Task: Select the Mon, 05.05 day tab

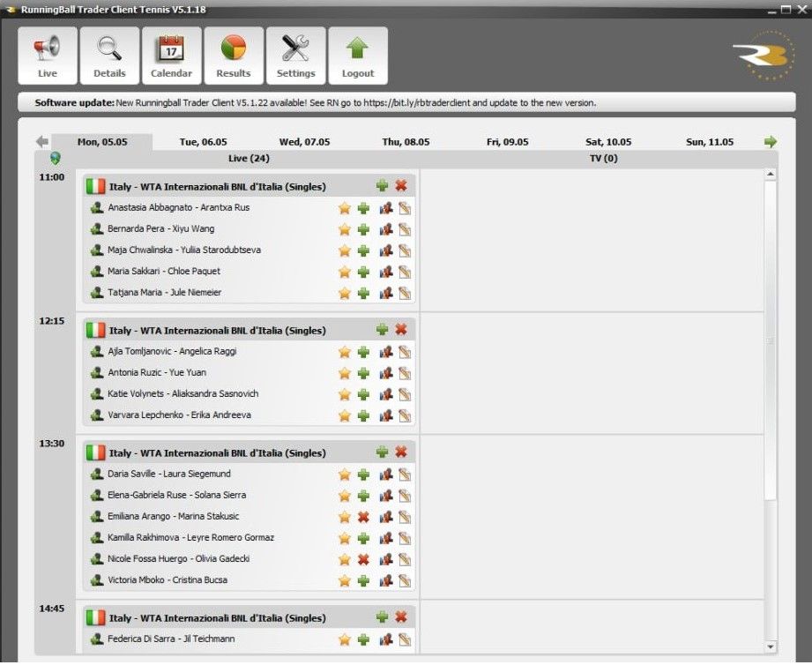Action: [x=102, y=142]
